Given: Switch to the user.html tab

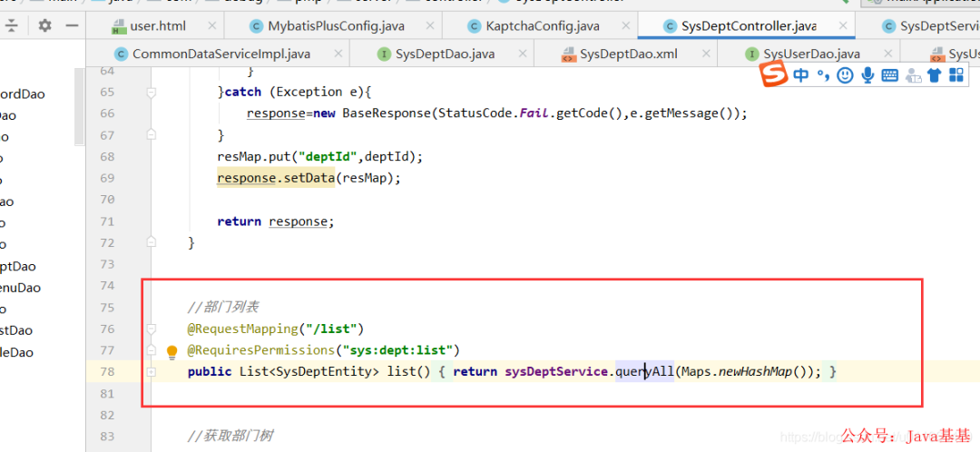Looking at the screenshot, I should click(x=158, y=26).
